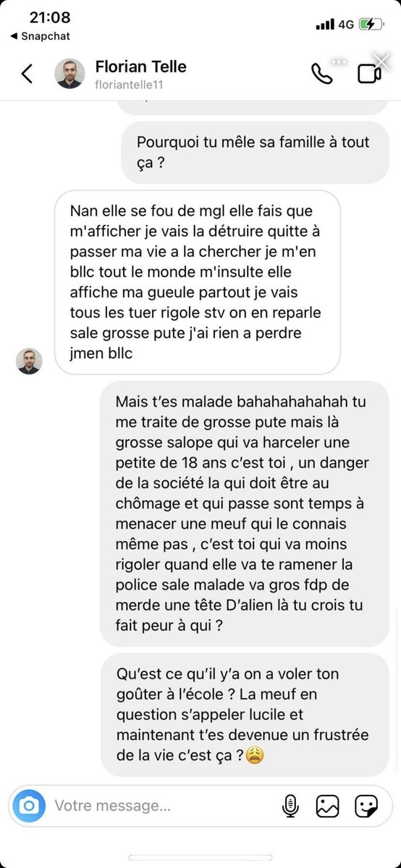Viewport: 401px width, 868px height.
Task: Tap the header profile picture thumbnail
Action: 70,74
